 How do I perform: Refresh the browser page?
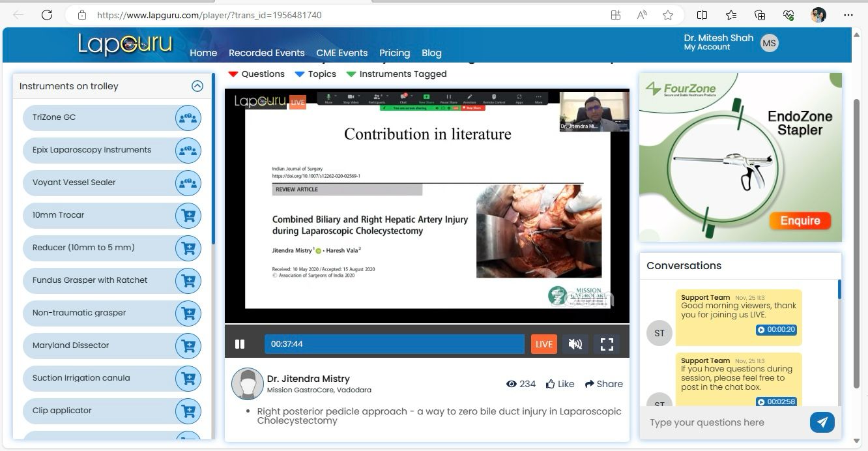click(47, 15)
